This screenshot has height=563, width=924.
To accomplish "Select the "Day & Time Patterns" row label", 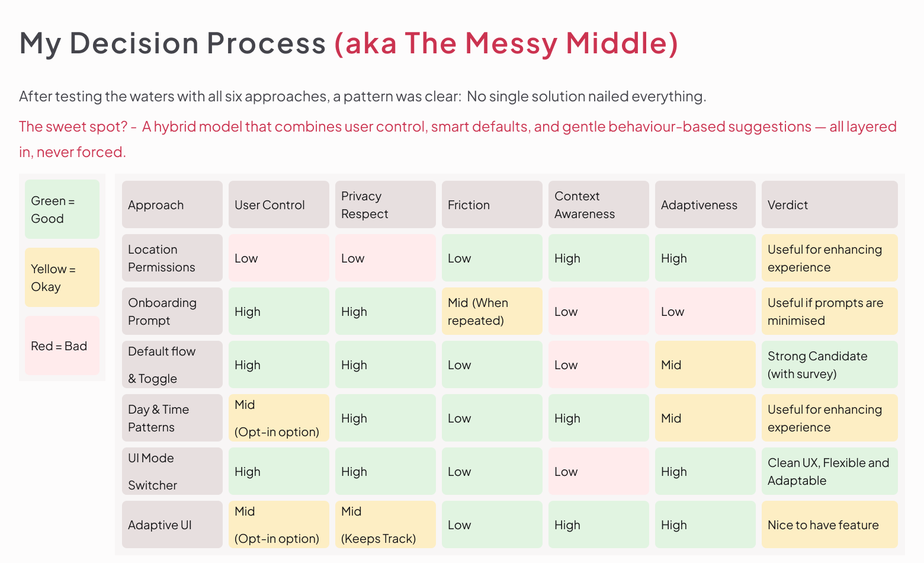I will pos(172,418).
